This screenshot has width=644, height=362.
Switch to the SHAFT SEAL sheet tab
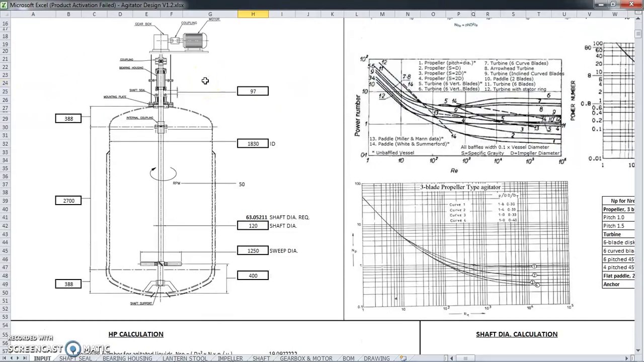click(76, 358)
